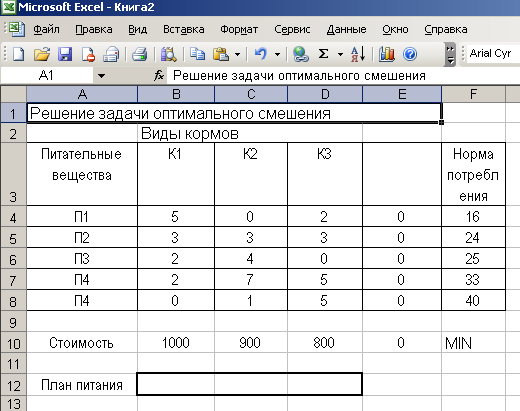
Task: Open the toolbar options overflow chevron
Action: click(x=450, y=54)
